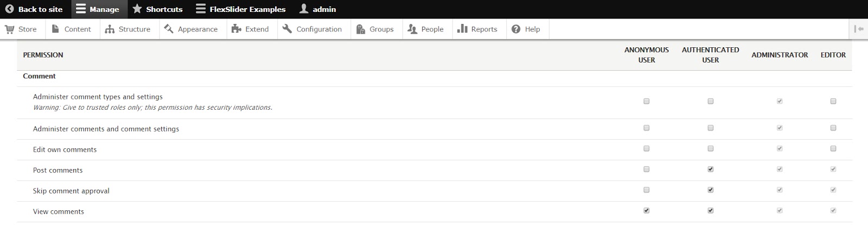
Task: Click the Store cart icon
Action: 10,29
